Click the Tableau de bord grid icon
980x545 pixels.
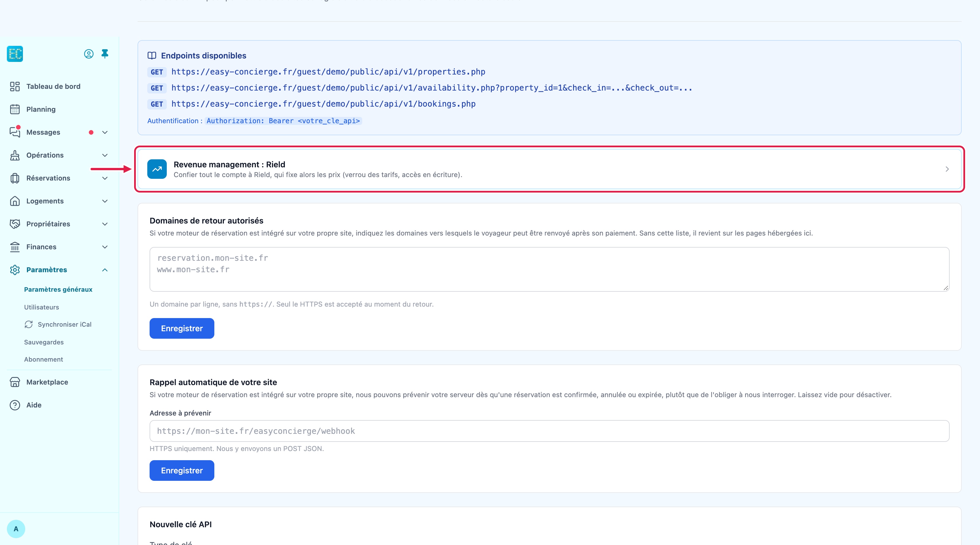(x=15, y=86)
